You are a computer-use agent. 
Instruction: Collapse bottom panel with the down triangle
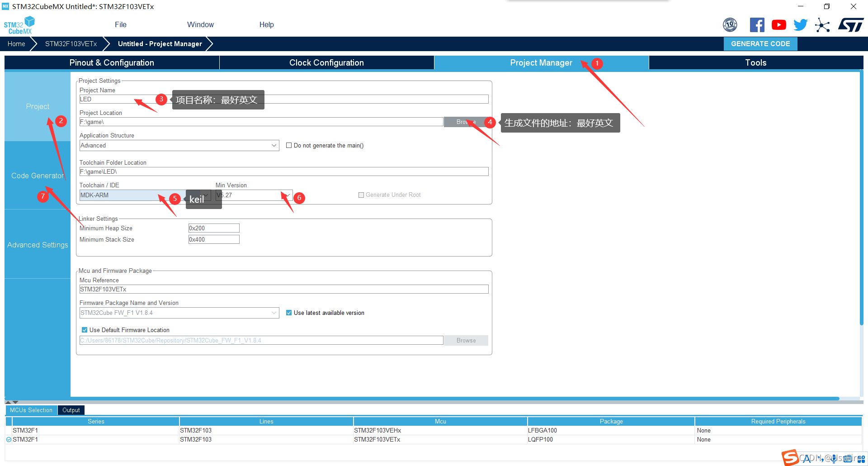[x=15, y=402]
